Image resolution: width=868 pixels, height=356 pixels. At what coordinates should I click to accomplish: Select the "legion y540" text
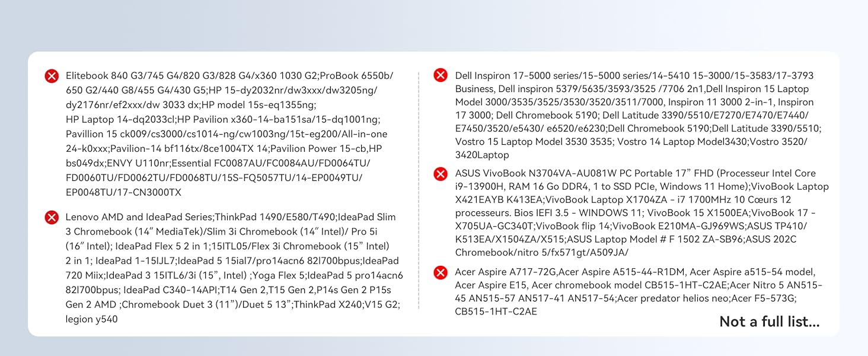point(91,319)
